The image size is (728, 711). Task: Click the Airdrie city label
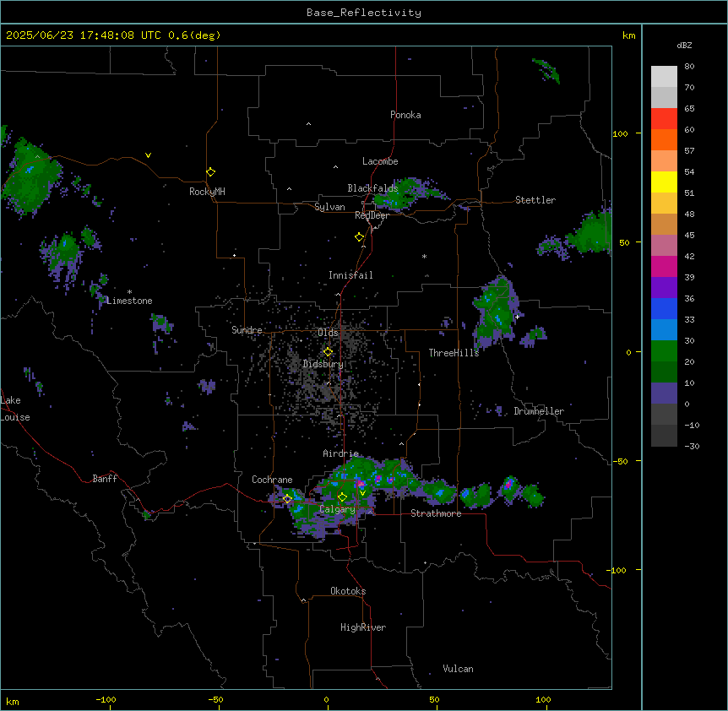click(x=341, y=453)
